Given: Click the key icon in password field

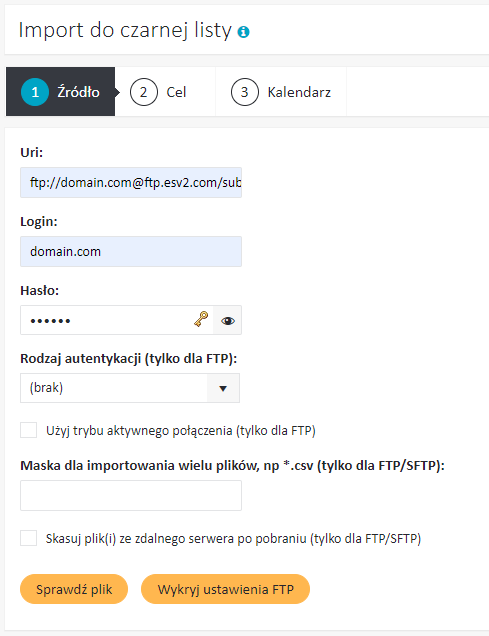Looking at the screenshot, I should point(201,319).
